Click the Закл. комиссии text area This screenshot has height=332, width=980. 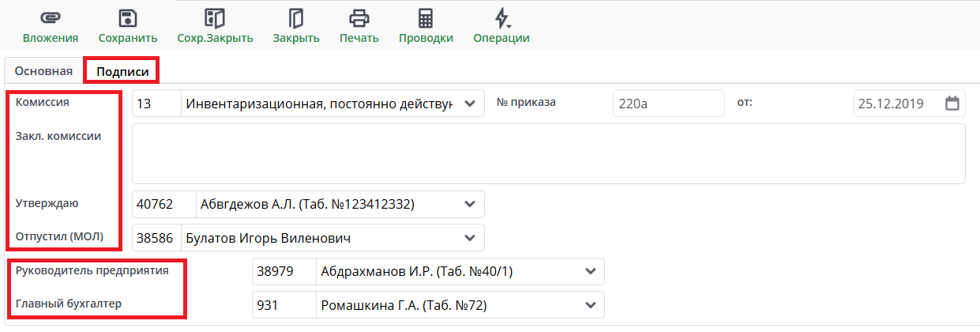(548, 153)
